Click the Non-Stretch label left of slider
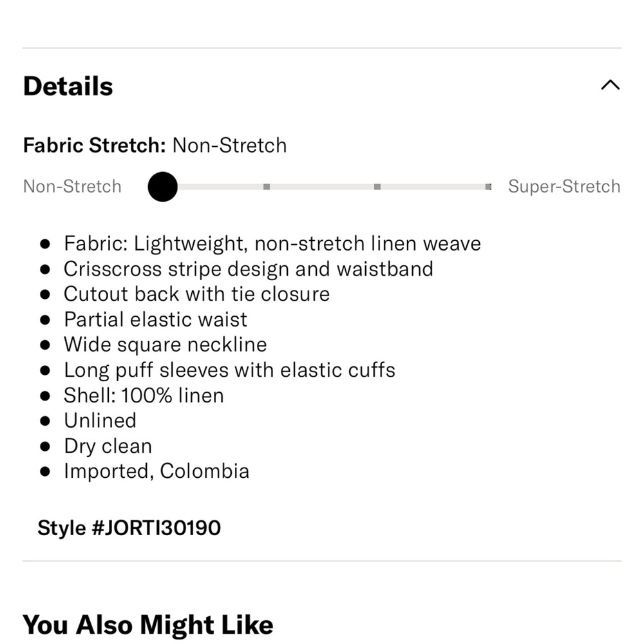Screen dimensions: 644x644 click(x=72, y=187)
